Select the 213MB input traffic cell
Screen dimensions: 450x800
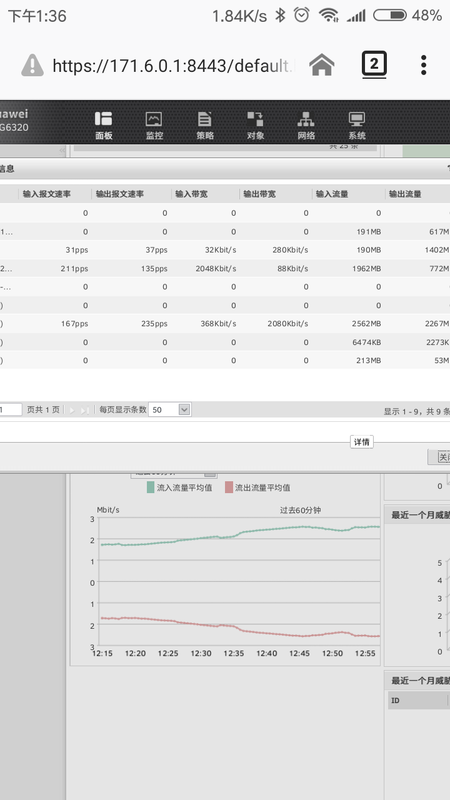(369, 360)
